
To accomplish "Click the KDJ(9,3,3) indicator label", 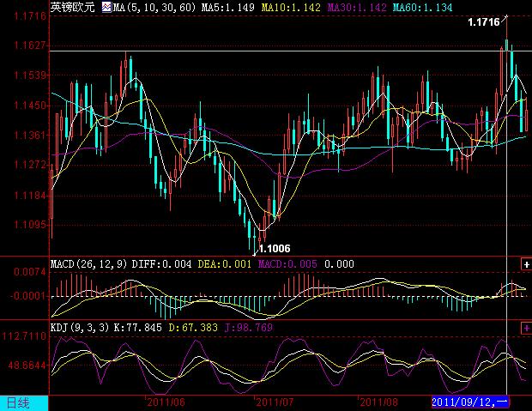I will (80, 328).
